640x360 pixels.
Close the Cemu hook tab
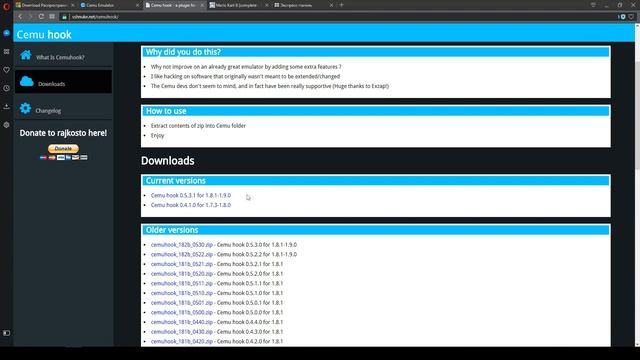(202, 5)
